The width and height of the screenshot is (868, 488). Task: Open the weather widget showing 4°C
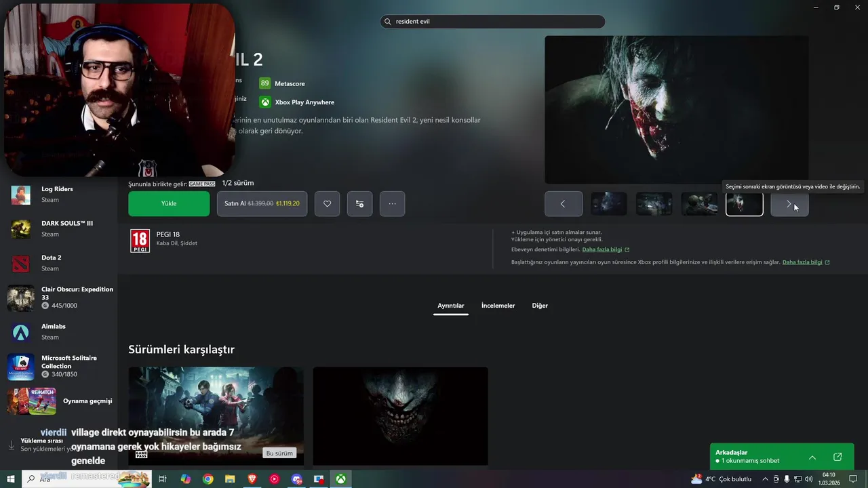(721, 479)
